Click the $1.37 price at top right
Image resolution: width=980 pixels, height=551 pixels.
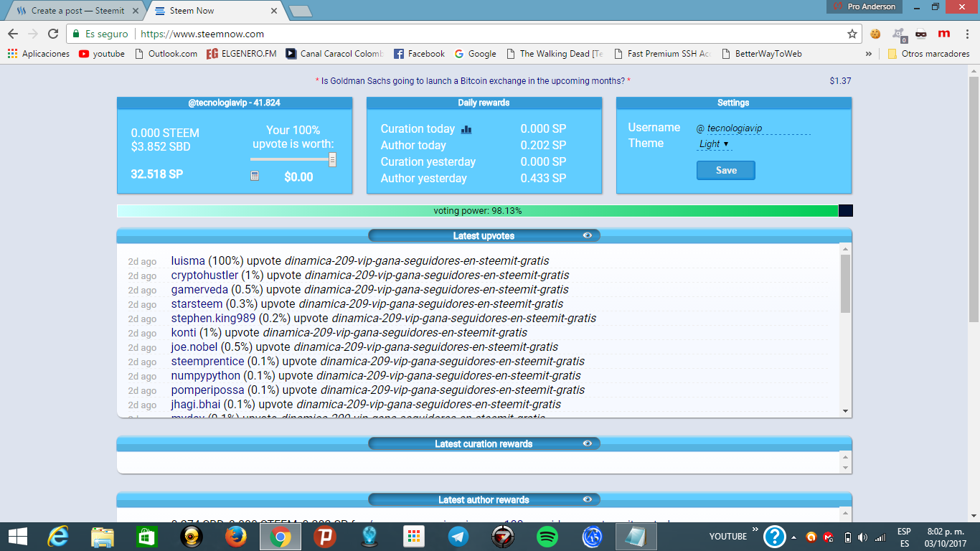pos(840,81)
